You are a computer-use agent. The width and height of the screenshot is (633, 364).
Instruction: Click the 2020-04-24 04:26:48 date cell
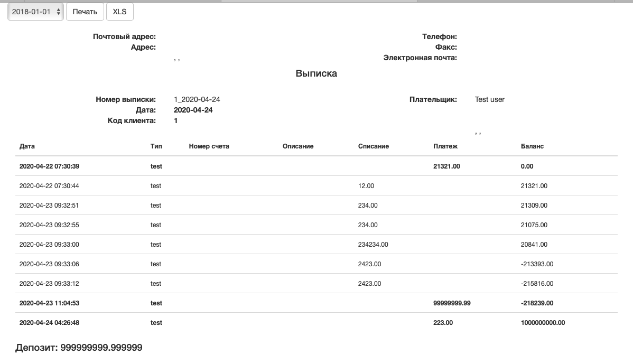pos(49,323)
